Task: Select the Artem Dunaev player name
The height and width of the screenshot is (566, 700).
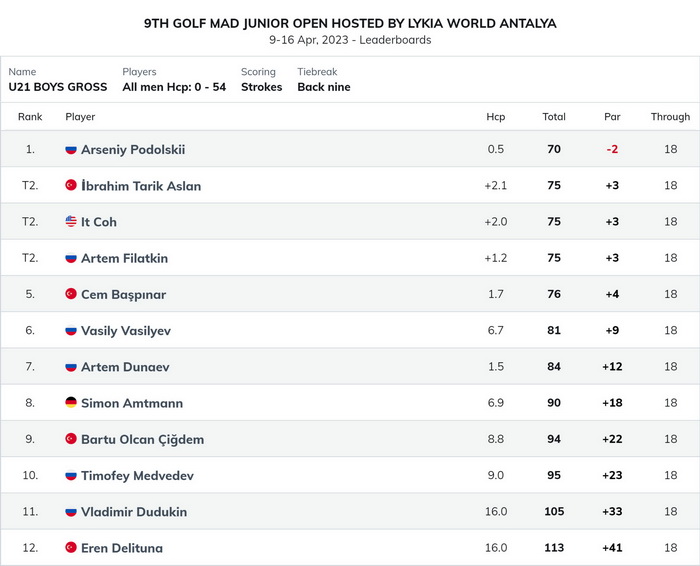Action: (125, 367)
